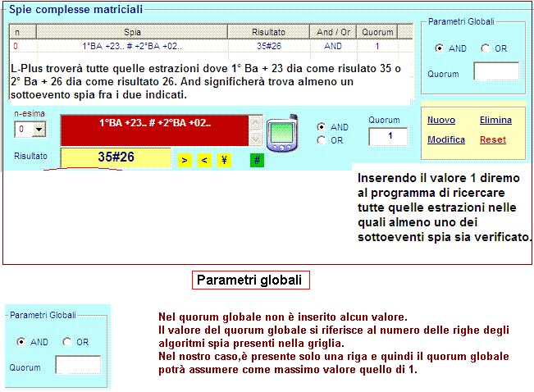The height and width of the screenshot is (392, 534).
Task: Click the Quorum column header
Action: 377,32
